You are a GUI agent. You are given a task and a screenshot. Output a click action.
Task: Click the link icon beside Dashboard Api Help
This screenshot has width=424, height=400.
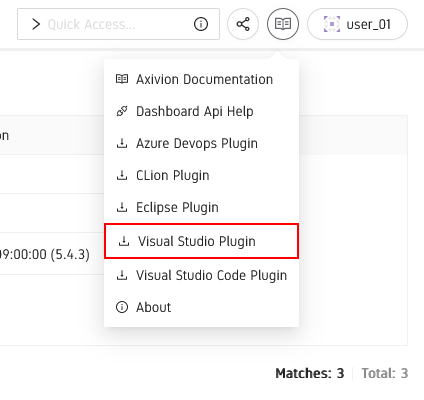[x=122, y=111]
